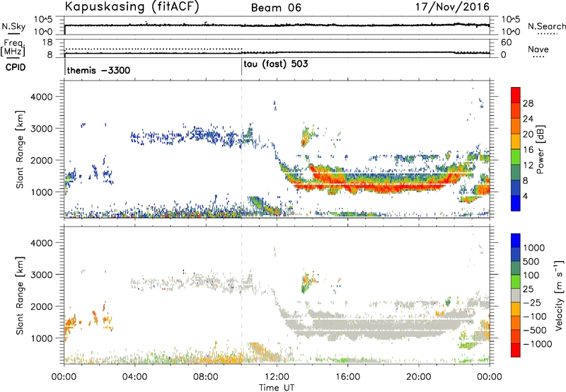The height and width of the screenshot is (392, 566).
Task: Click 'Slant Range [km]' label of velocity panel
Action: click(20, 296)
